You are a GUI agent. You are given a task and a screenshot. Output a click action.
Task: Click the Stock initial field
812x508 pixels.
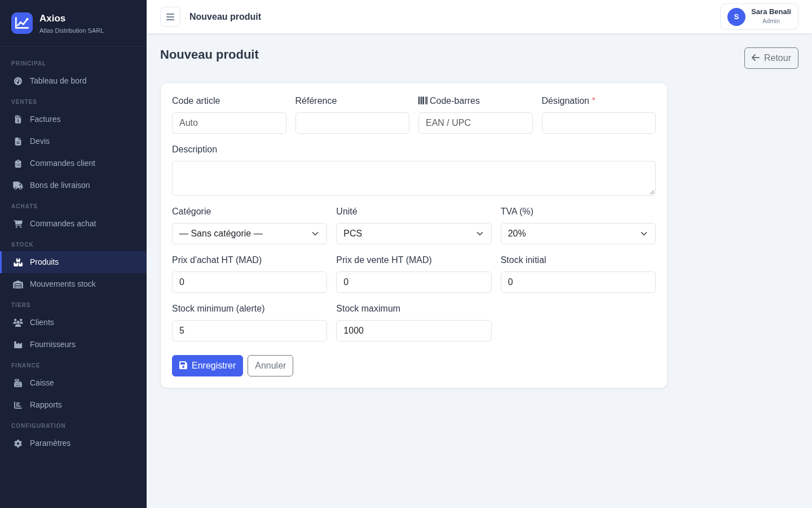[x=578, y=282]
